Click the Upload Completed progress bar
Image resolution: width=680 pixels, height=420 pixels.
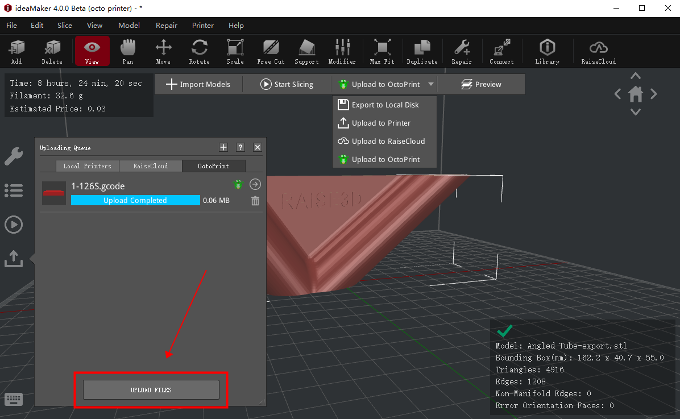[135, 200]
